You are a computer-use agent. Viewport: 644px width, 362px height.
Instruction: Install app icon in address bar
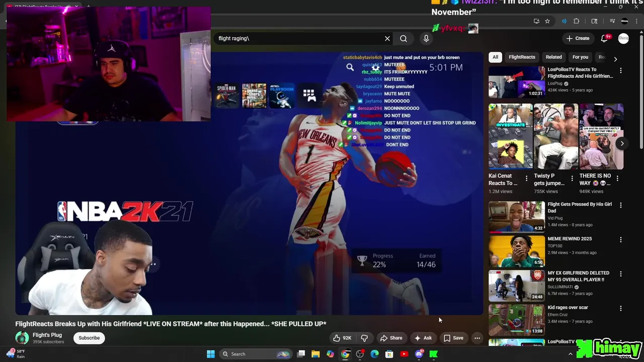pyautogui.click(x=536, y=21)
